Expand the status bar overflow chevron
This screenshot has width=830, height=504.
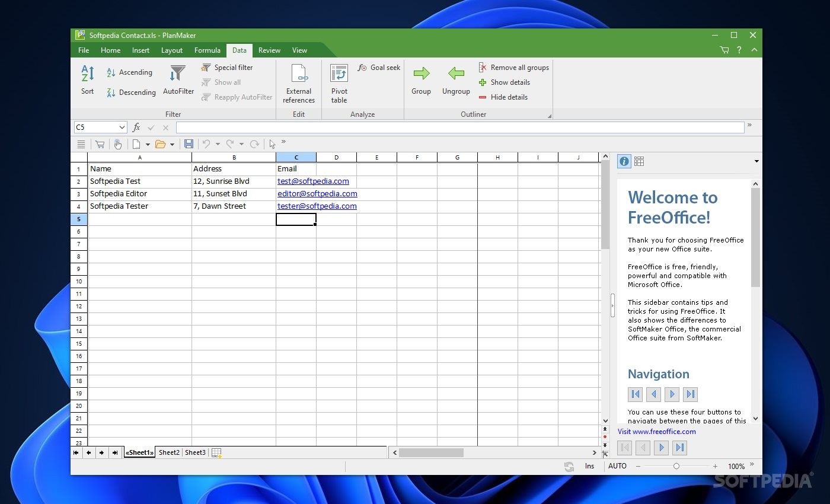click(x=752, y=465)
